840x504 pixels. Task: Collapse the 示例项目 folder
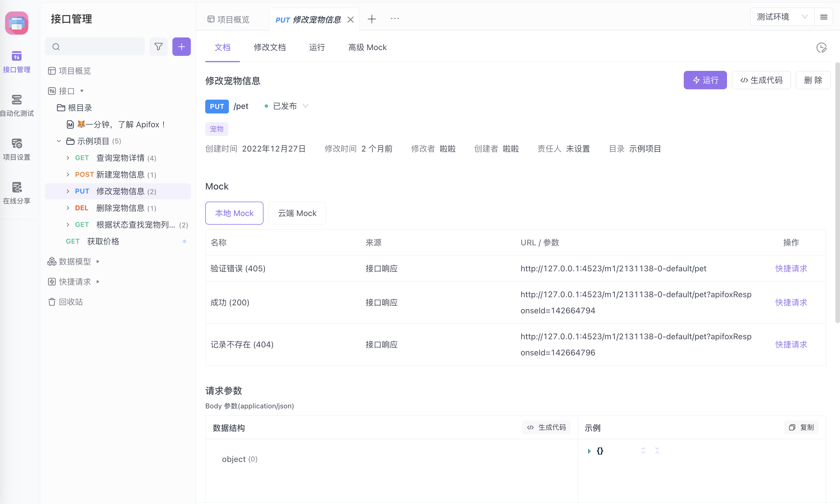[59, 141]
